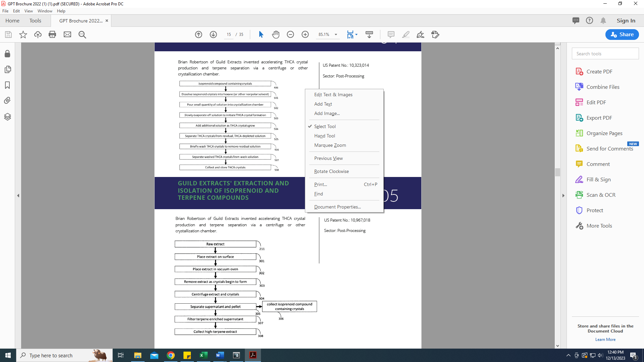Send file by email icon

coord(67,35)
